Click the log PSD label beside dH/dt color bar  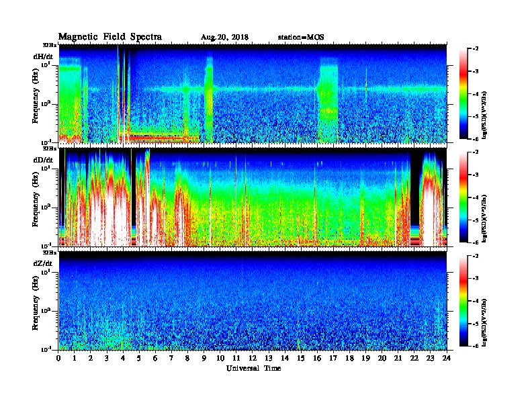click(484, 116)
